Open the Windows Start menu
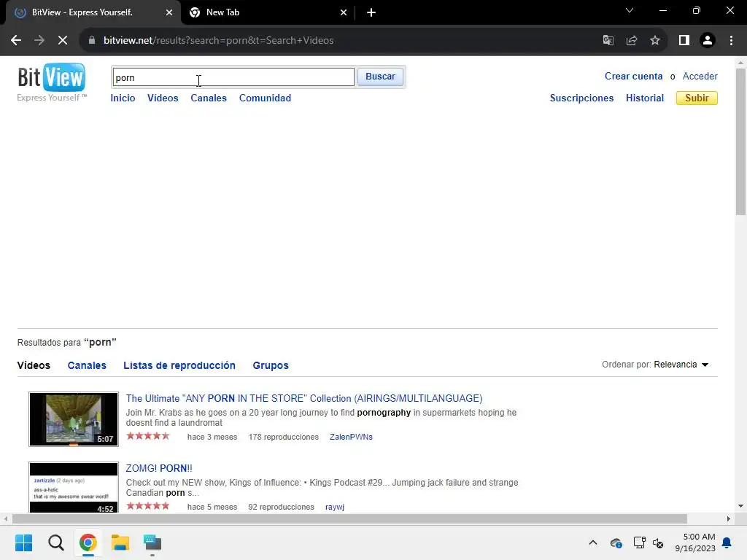747x560 pixels. tap(23, 542)
